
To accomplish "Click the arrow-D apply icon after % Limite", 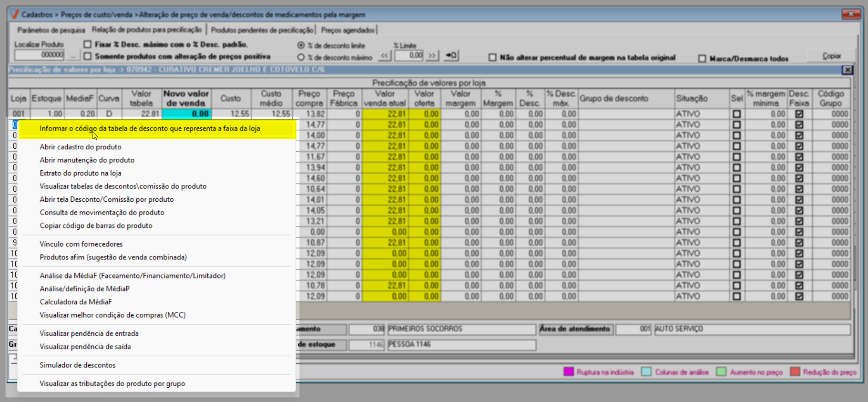I will [x=451, y=55].
